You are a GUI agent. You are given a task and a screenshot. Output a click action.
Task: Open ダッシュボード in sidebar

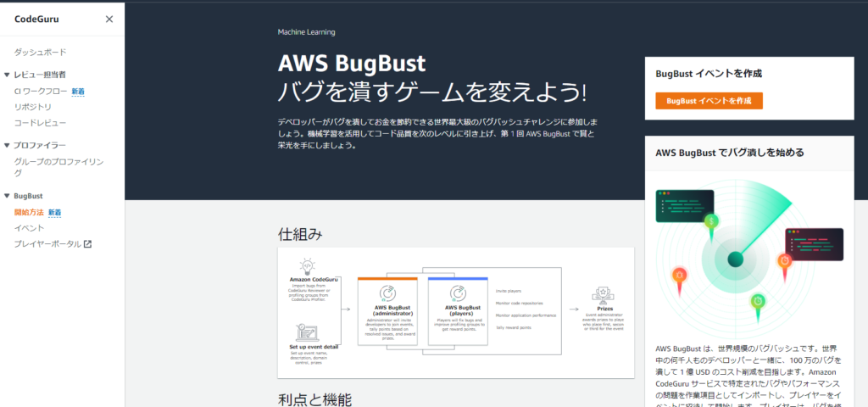point(40,53)
